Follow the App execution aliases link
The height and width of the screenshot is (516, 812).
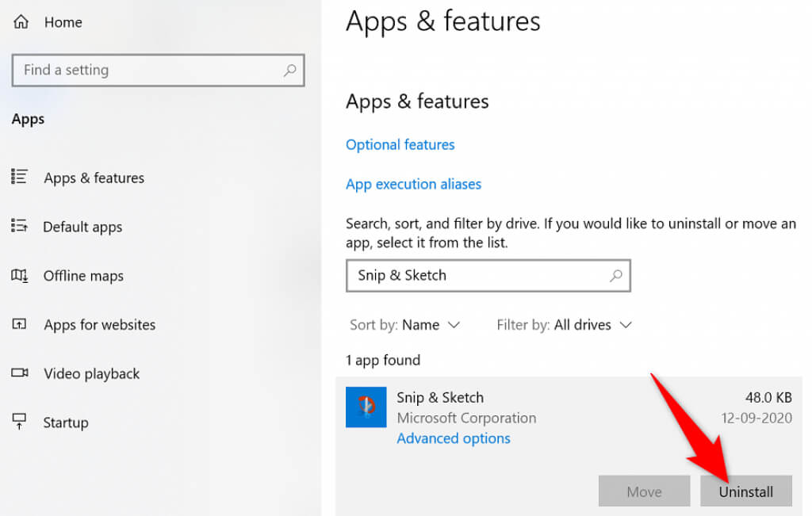coord(413,184)
